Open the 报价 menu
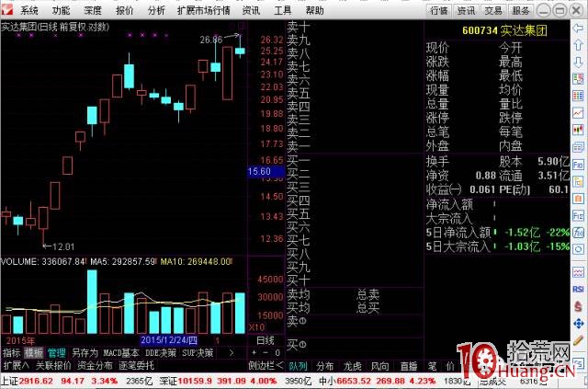This screenshot has width=588, height=389. pyautogui.click(x=125, y=10)
